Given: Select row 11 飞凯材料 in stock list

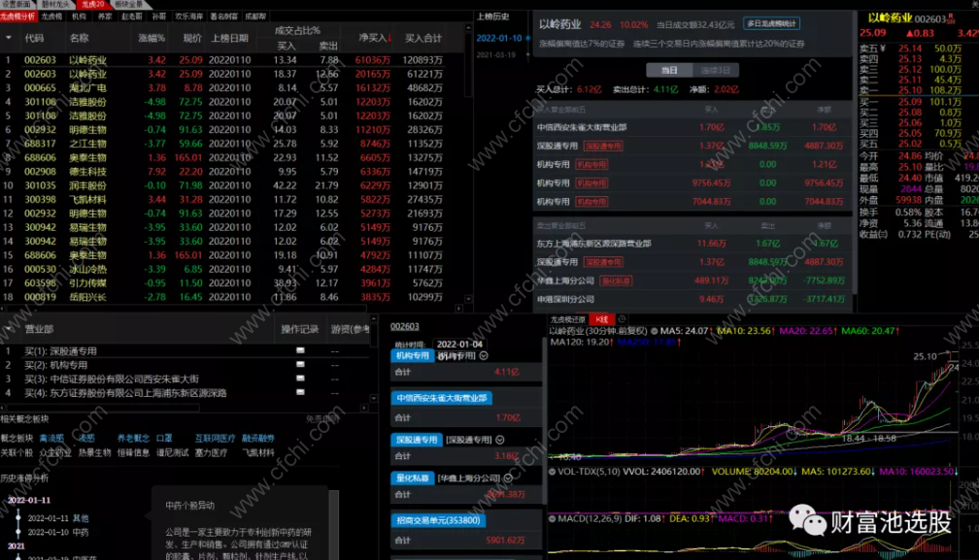Looking at the screenshot, I should [232, 200].
